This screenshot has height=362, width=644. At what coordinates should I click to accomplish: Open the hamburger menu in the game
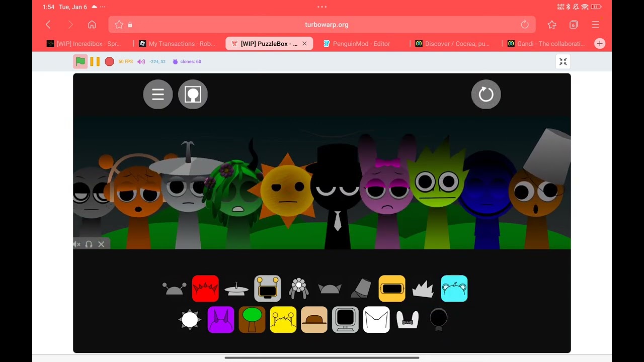coord(158,94)
